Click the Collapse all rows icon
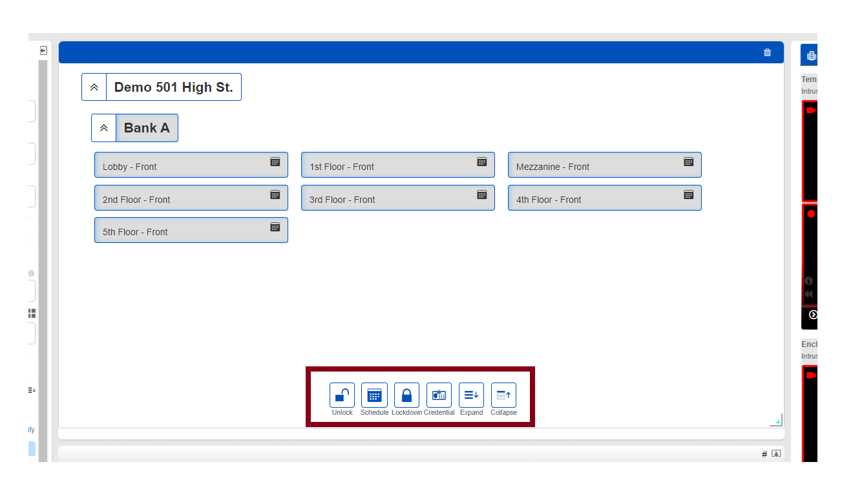Image resolution: width=842 pixels, height=504 pixels. click(503, 395)
